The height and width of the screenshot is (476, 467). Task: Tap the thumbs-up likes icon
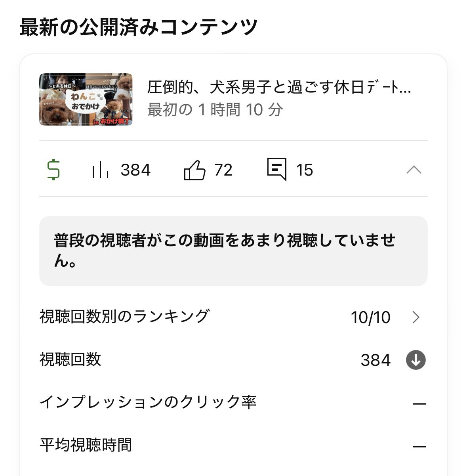point(195,170)
